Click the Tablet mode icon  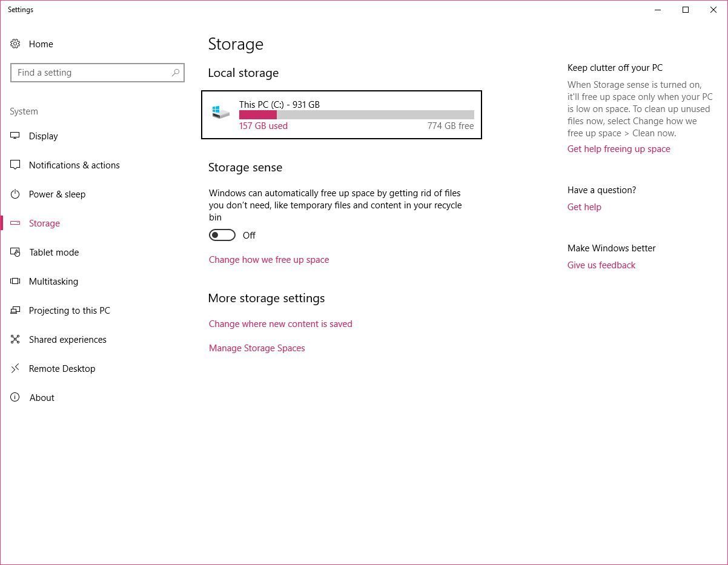point(15,253)
